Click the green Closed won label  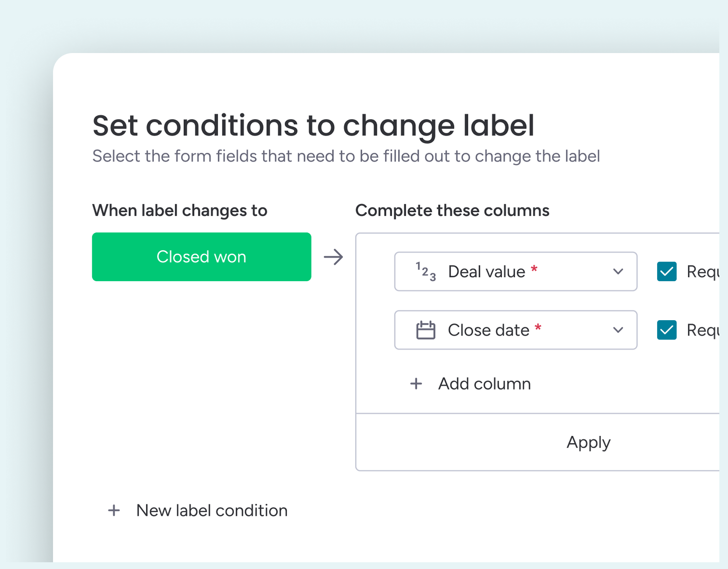[202, 257]
